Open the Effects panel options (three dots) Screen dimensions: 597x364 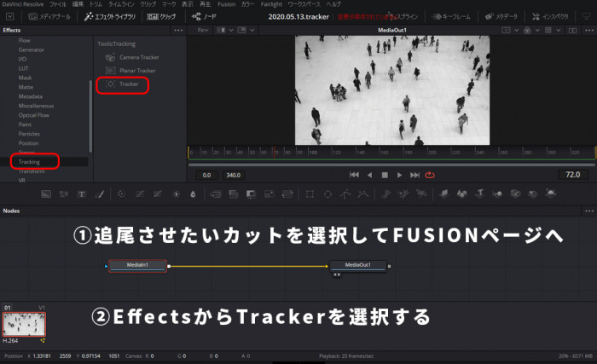(178, 30)
